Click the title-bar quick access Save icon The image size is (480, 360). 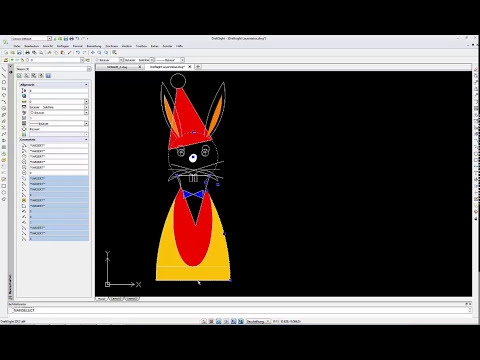pyautogui.click(x=66, y=39)
